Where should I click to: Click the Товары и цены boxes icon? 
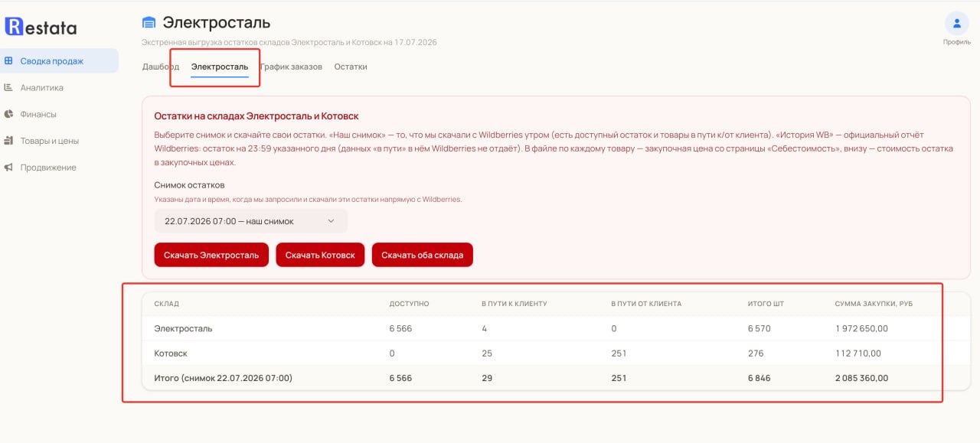[x=8, y=141]
